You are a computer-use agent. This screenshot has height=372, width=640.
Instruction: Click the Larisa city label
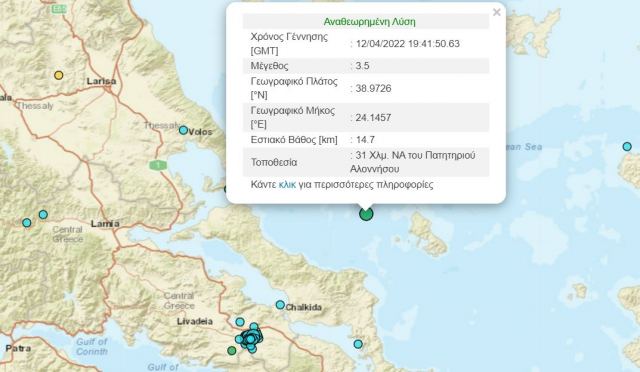click(x=101, y=81)
